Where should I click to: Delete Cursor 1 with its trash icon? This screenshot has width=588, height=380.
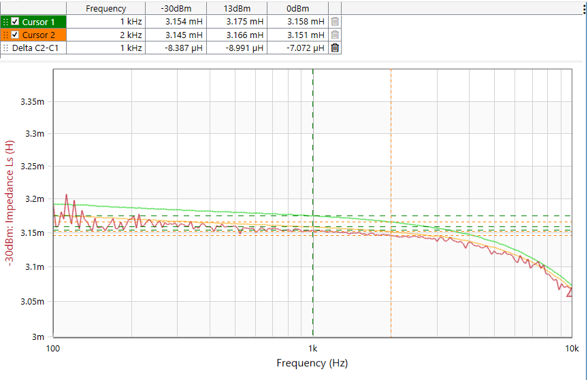pyautogui.click(x=335, y=22)
